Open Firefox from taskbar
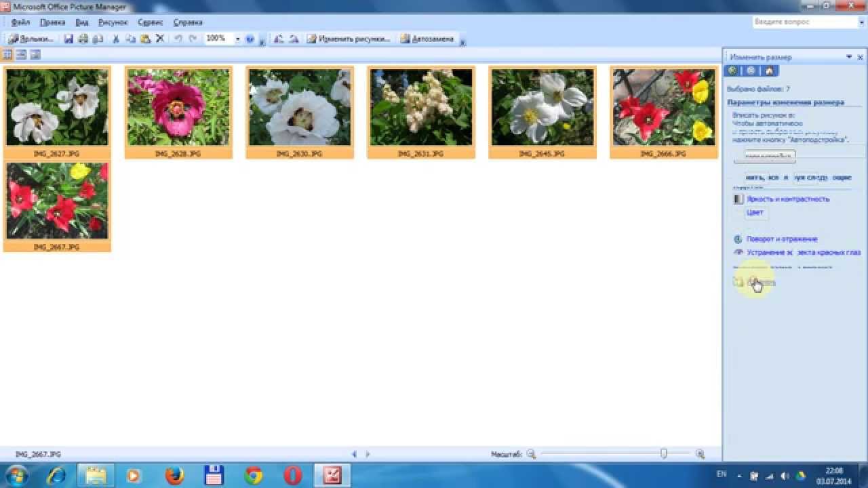Screen dimensions: 868x488 (x=174, y=476)
